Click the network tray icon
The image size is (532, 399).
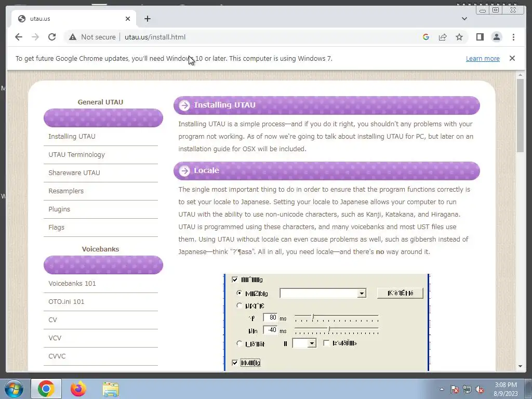click(467, 390)
